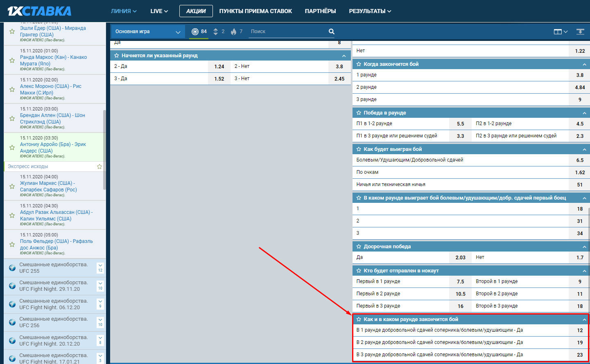
Task: Click the collapse-all icon in top right
Action: [580, 31]
